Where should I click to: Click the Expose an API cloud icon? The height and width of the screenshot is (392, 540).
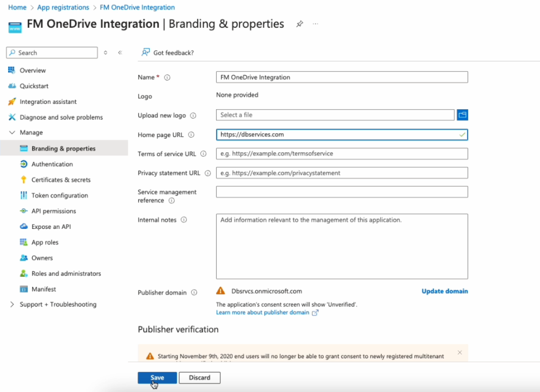click(x=24, y=226)
